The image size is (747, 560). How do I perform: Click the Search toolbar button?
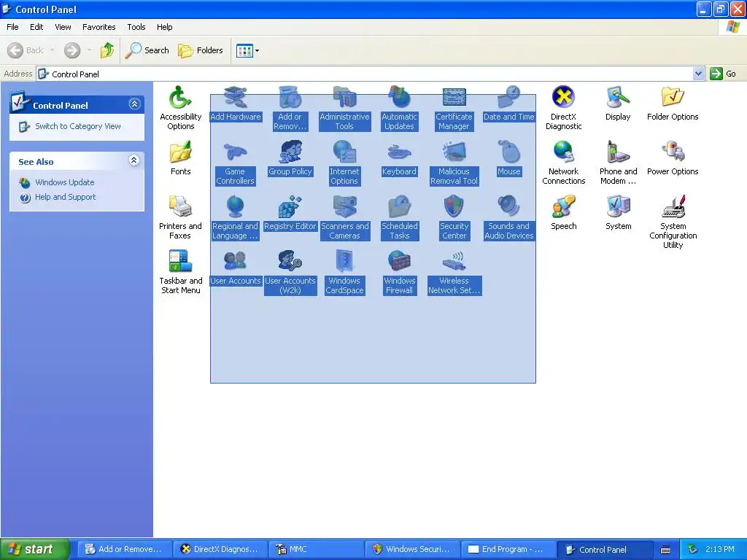tap(147, 50)
